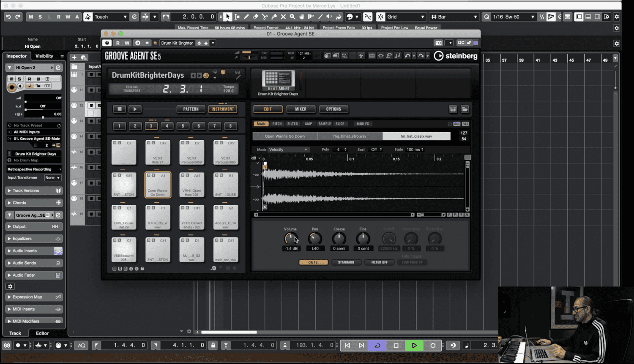634x364 pixels.
Task: Trigger the Open Wanna Go Down A1 pad
Action: pyautogui.click(x=158, y=185)
